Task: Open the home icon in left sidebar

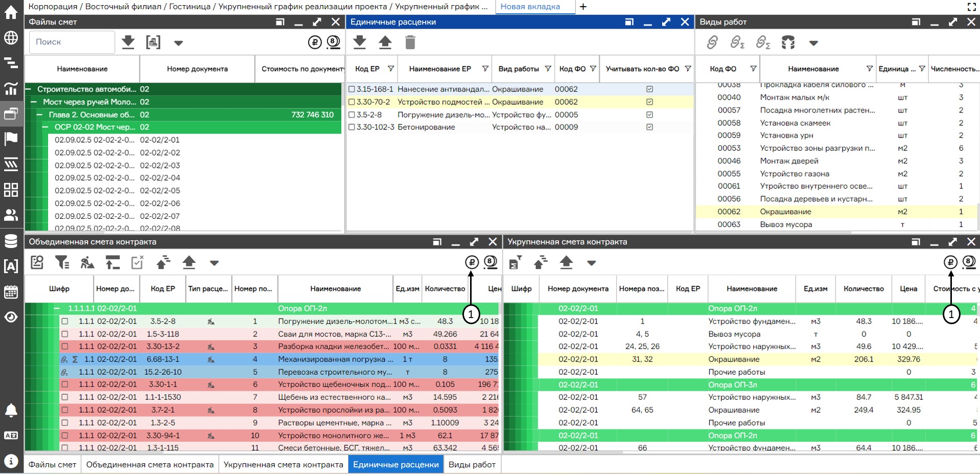Action: tap(11, 12)
